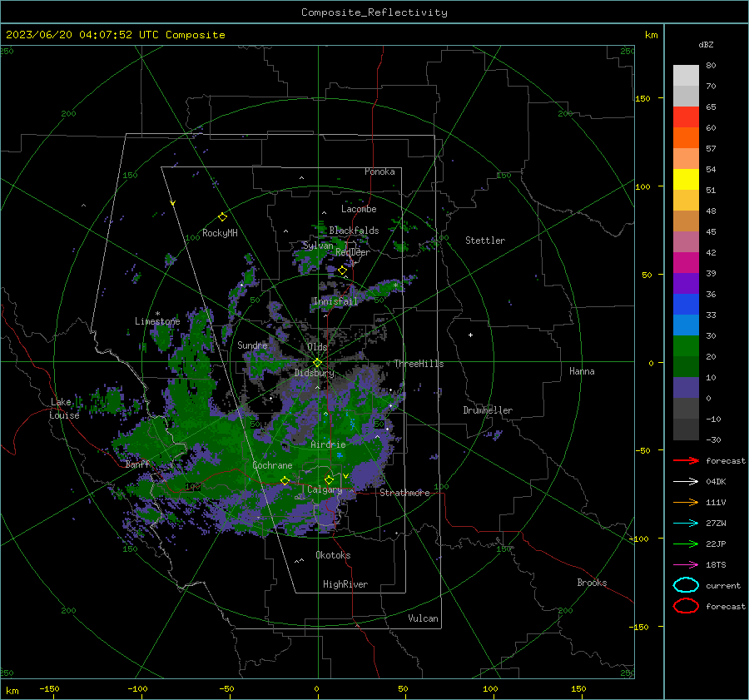Image resolution: width=749 pixels, height=700 pixels.
Task: Click the magenta swatch between 42 and 39
Action: tap(686, 263)
